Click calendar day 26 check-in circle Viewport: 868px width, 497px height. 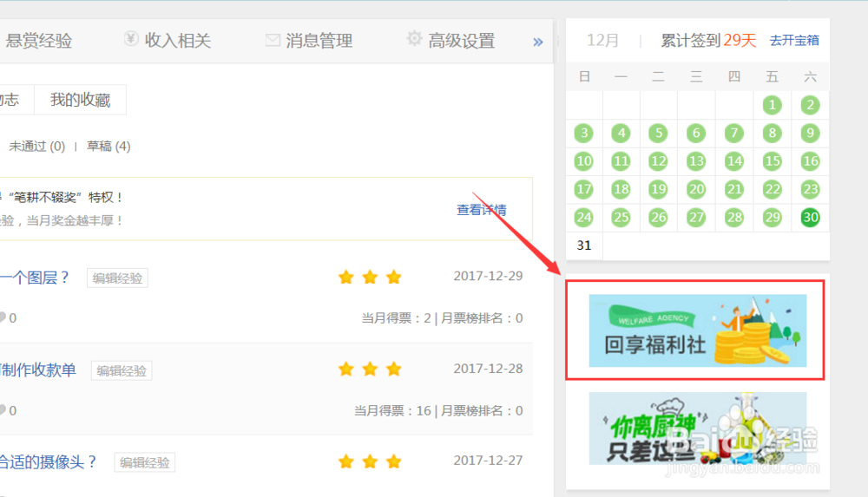click(658, 217)
